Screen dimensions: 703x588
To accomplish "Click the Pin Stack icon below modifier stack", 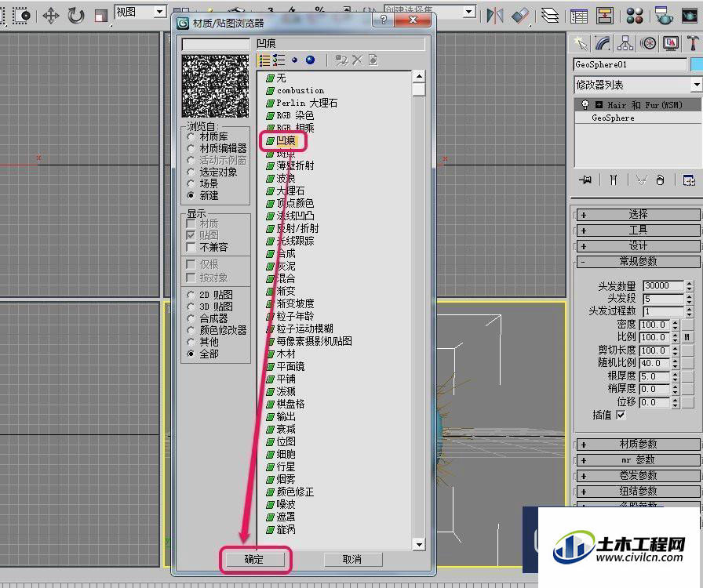I will (585, 180).
